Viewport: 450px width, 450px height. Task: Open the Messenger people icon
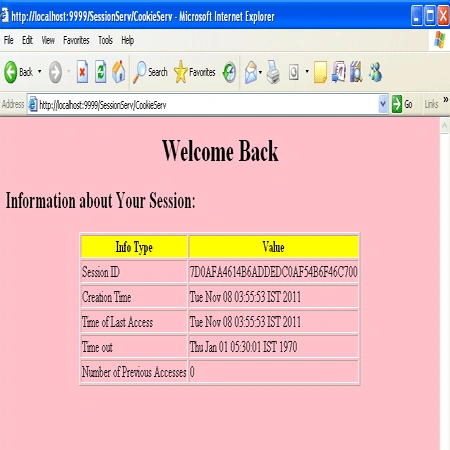pyautogui.click(x=375, y=72)
